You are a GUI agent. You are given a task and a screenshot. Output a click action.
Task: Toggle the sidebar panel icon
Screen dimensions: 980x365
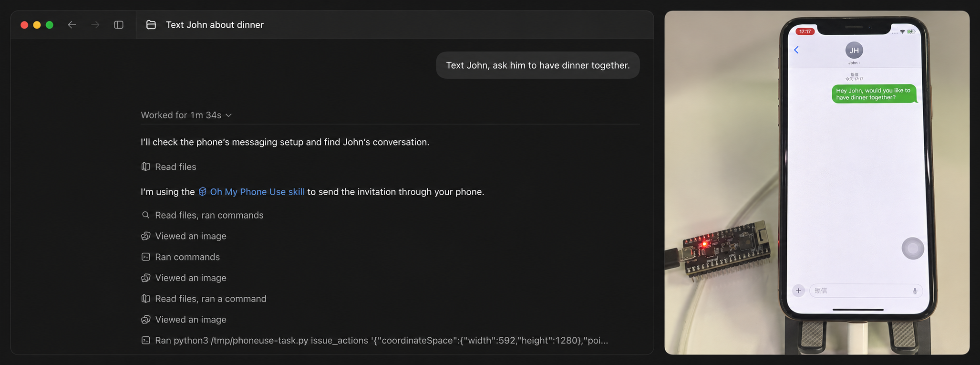pos(119,25)
